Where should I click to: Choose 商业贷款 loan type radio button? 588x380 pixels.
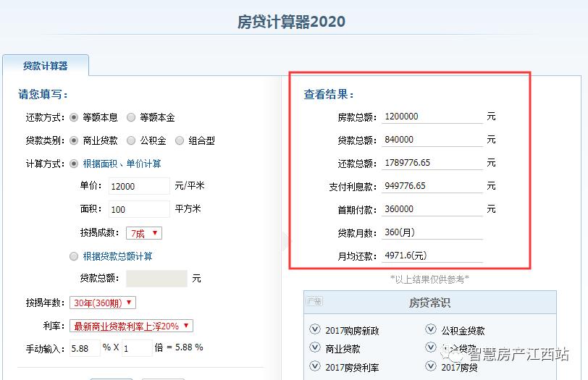click(x=74, y=140)
